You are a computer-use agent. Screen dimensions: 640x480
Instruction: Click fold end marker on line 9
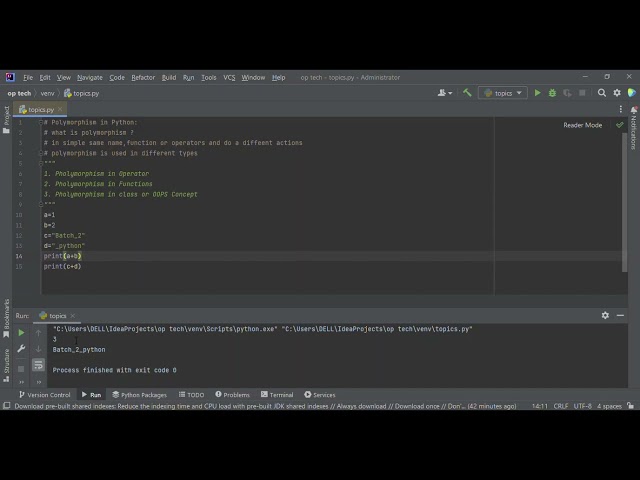(x=41, y=204)
